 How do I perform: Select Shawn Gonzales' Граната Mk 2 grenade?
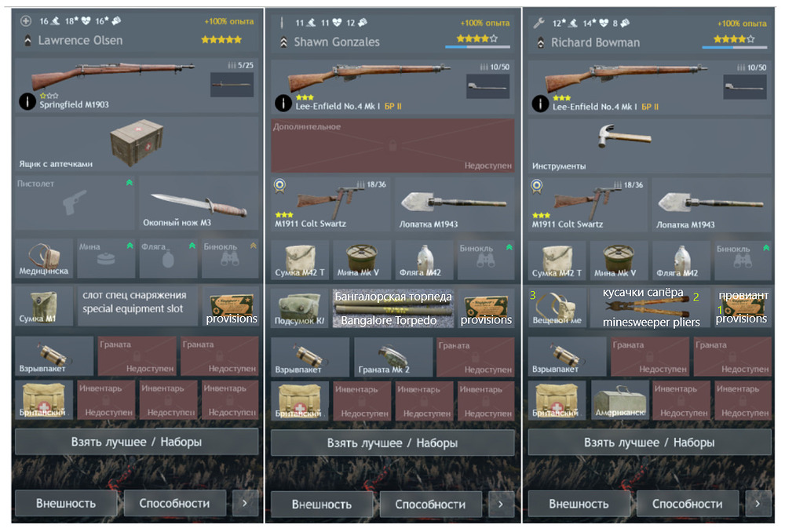coord(393,357)
